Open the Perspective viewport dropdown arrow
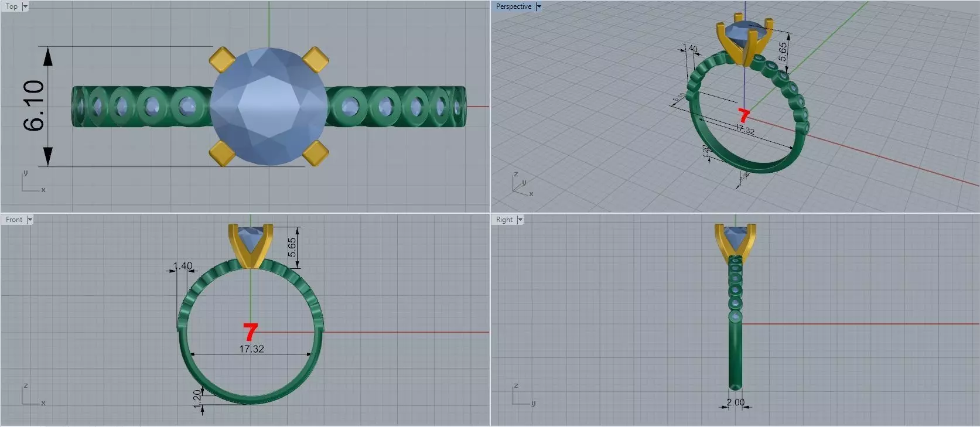This screenshot has width=980, height=427. point(539,6)
